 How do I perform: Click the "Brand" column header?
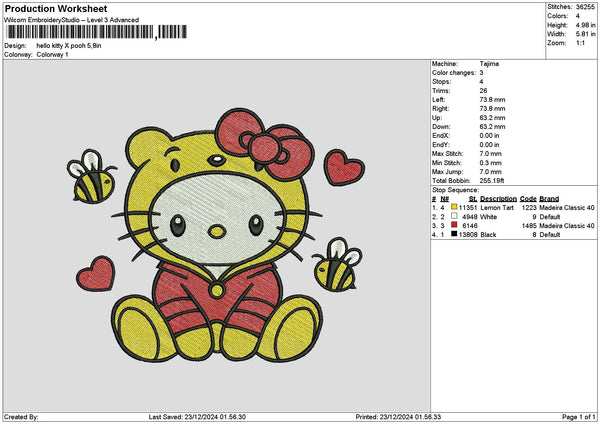[x=549, y=199]
